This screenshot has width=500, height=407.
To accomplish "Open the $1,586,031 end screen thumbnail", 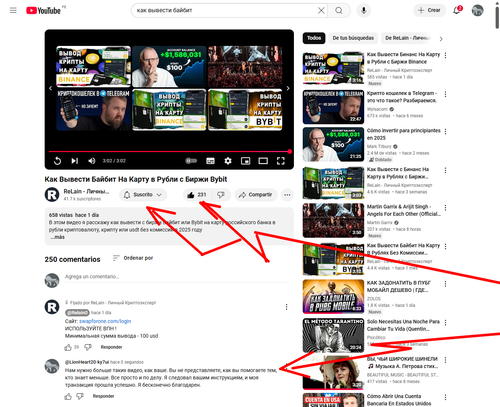I will pyautogui.click(x=169, y=67).
